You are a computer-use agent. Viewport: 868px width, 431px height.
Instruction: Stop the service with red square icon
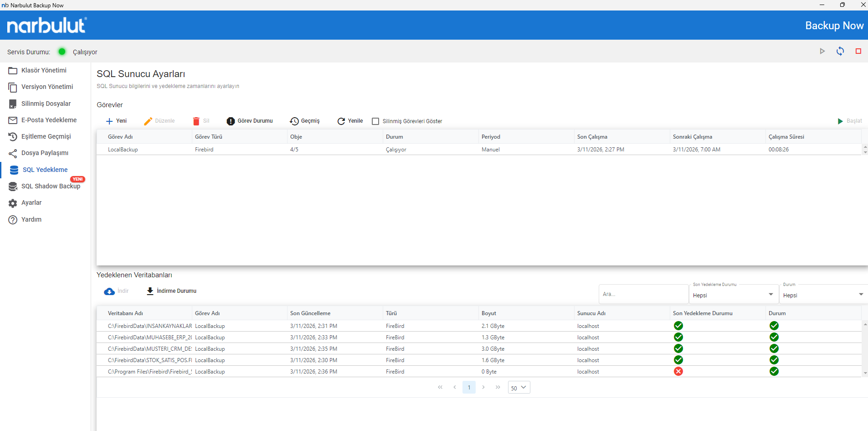click(x=858, y=52)
